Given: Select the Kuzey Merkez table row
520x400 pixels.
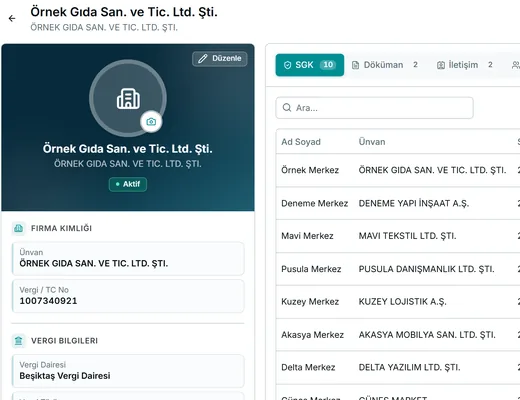Looking at the screenshot, I should tap(398, 302).
